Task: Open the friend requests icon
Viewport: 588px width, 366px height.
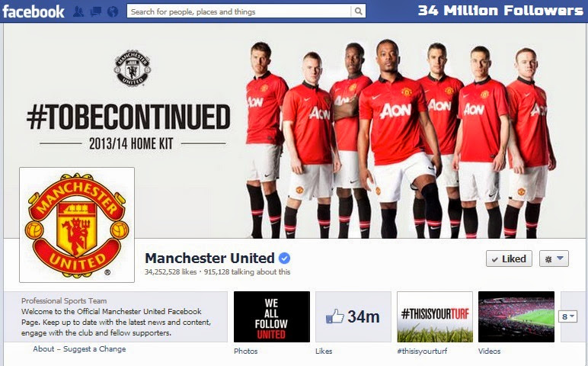Action: tap(78, 11)
